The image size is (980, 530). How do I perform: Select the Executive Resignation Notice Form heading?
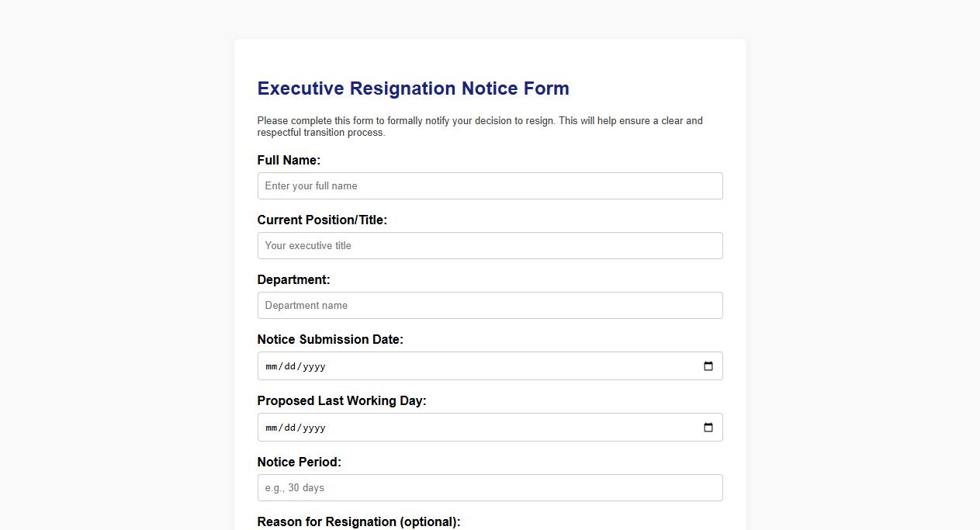(x=413, y=88)
